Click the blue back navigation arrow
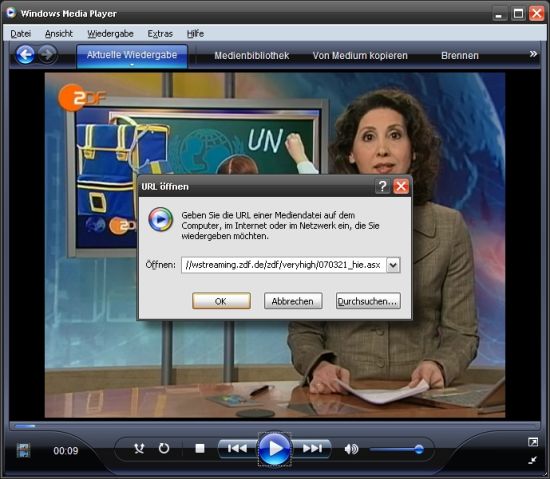The height and width of the screenshot is (479, 550). (25, 55)
